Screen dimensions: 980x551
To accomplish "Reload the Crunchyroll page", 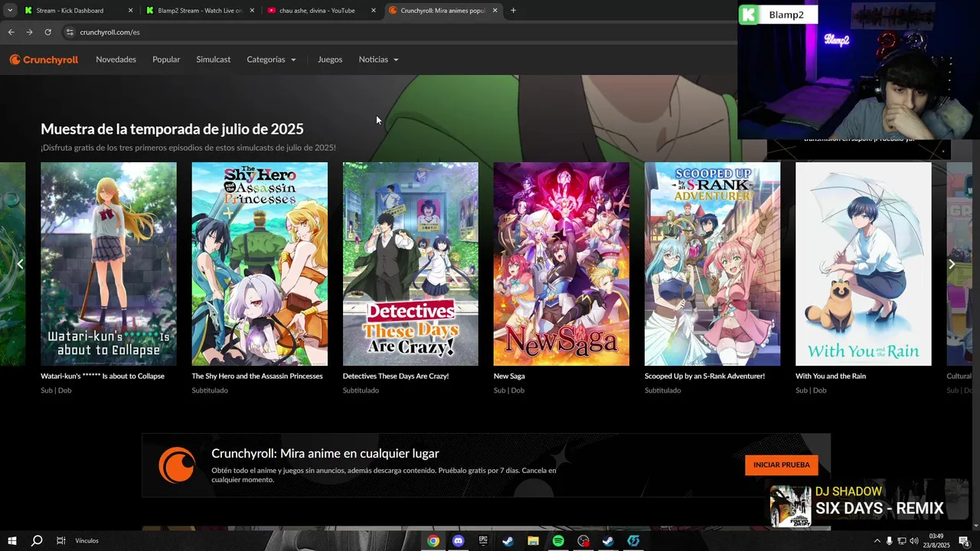I will [x=47, y=32].
